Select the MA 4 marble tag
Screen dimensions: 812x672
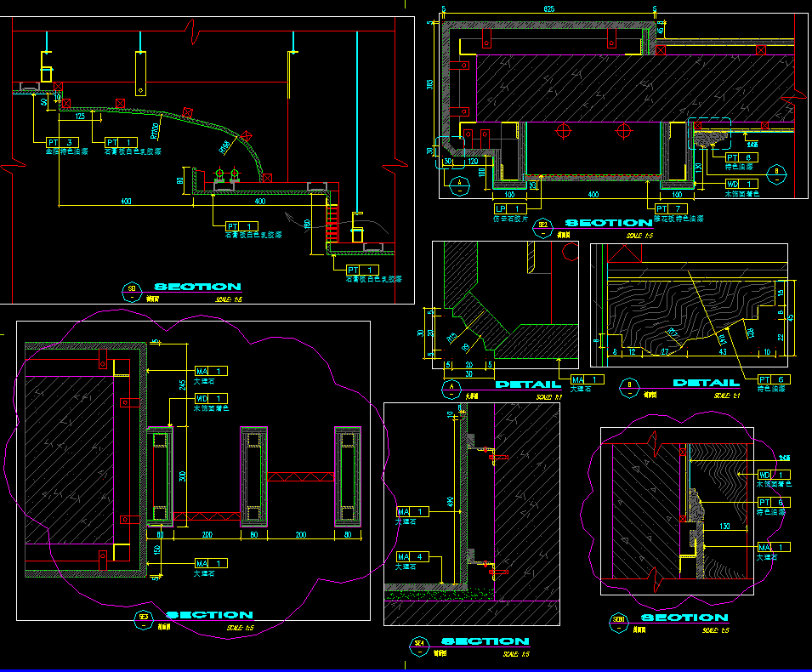tap(412, 557)
